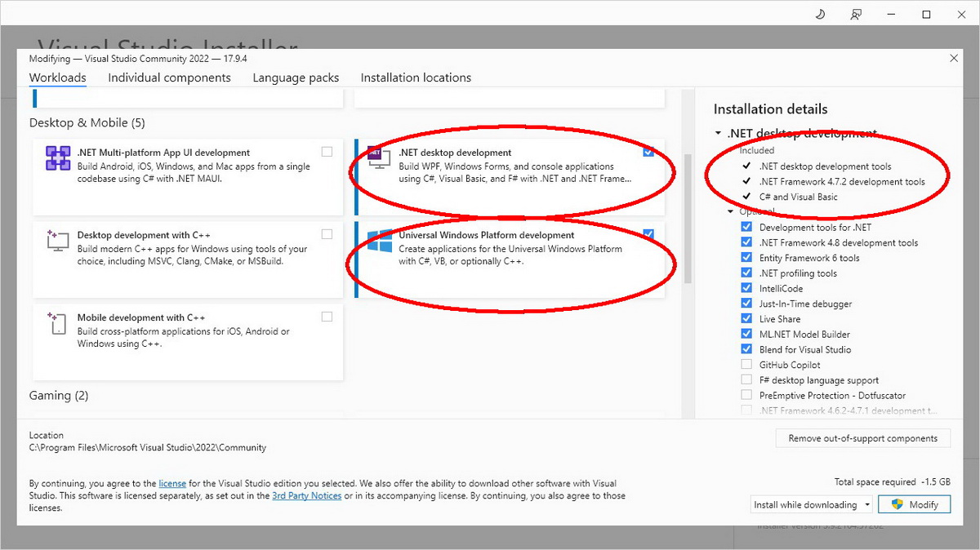Collapse the Optional components section

[x=730, y=211]
